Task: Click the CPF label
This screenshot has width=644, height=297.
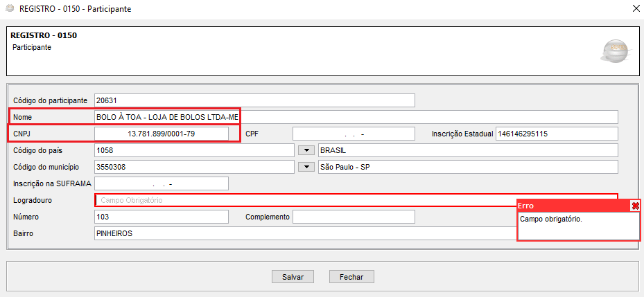Action: 252,134
